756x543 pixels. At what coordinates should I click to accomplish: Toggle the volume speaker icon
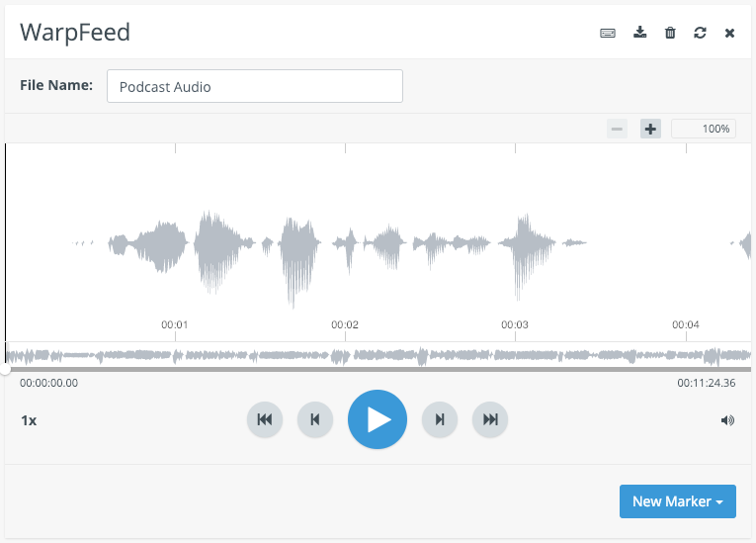tap(727, 420)
